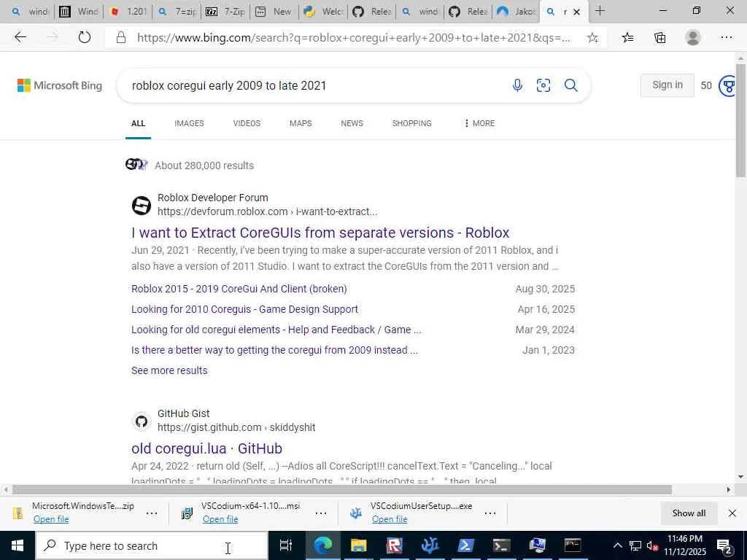The height and width of the screenshot is (560, 747).
Task: Select the ALL results tab
Action: (x=138, y=123)
